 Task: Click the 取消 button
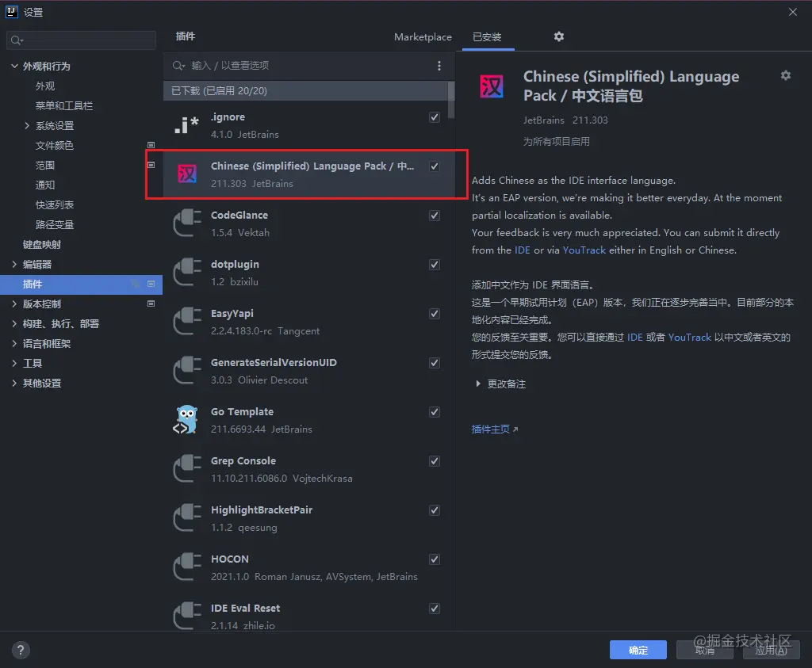pos(705,650)
